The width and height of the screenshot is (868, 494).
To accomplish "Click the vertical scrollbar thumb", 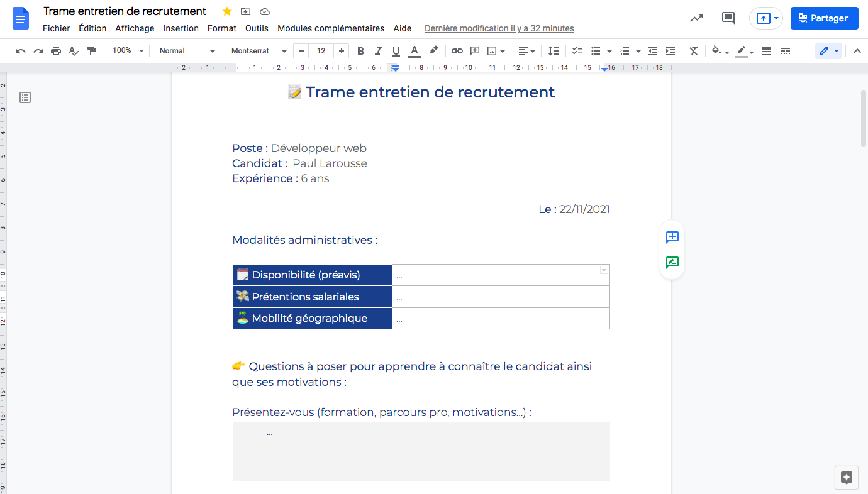I will coord(864,118).
